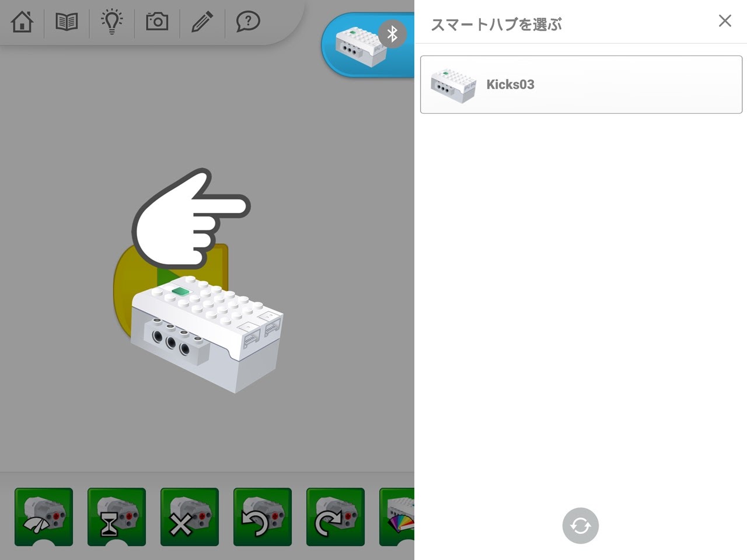Select the motor power gauge block

pyautogui.click(x=44, y=517)
